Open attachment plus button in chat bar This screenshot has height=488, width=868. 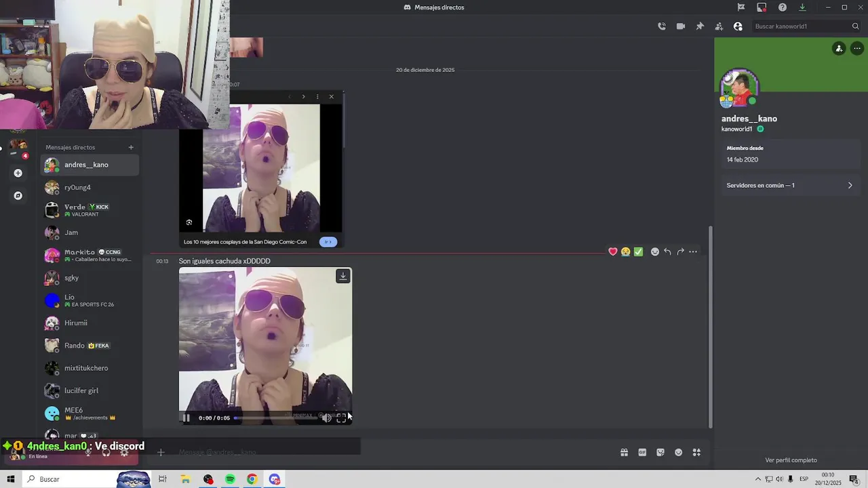161,452
